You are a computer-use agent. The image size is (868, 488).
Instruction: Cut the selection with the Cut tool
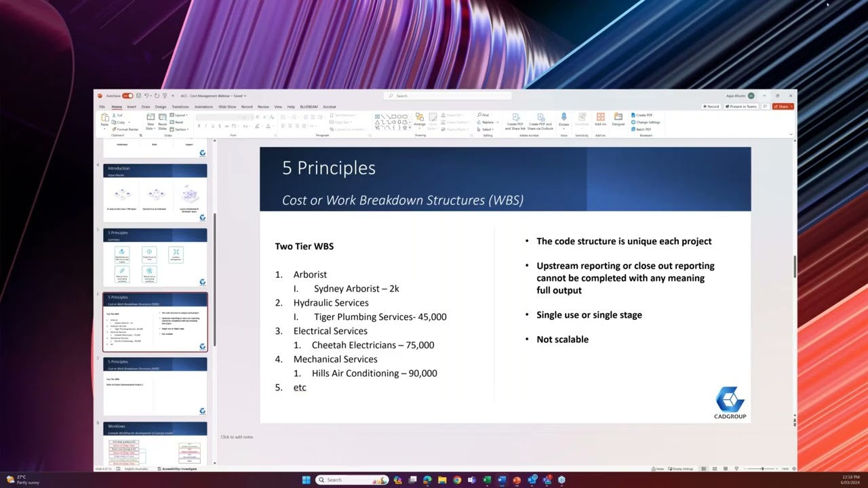point(118,115)
